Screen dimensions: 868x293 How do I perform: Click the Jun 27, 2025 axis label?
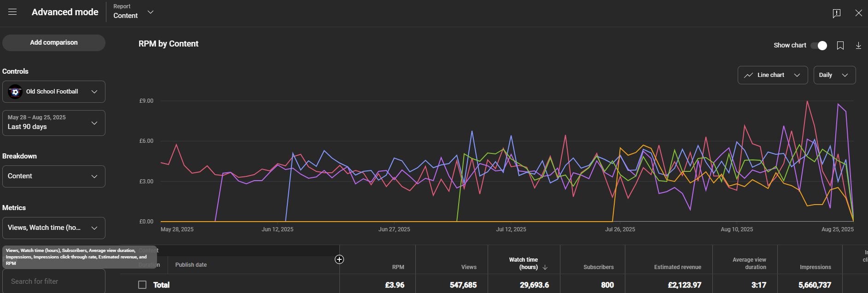[394, 229]
